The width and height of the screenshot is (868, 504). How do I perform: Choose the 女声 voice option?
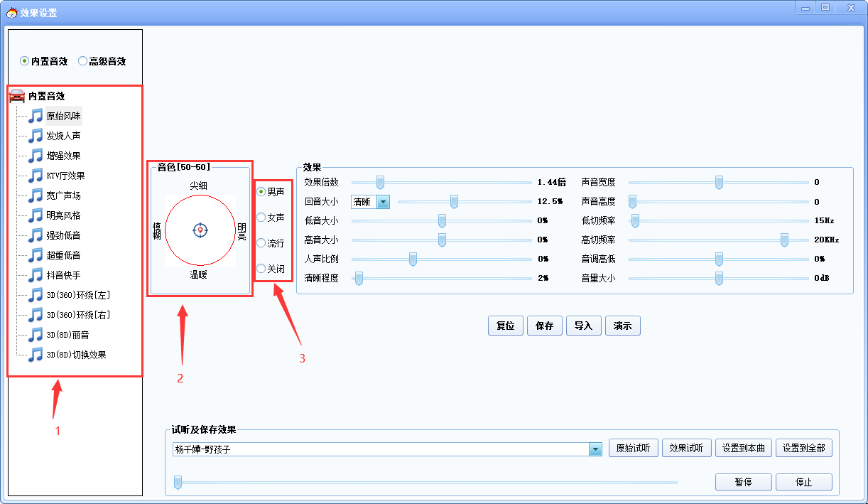point(261,218)
